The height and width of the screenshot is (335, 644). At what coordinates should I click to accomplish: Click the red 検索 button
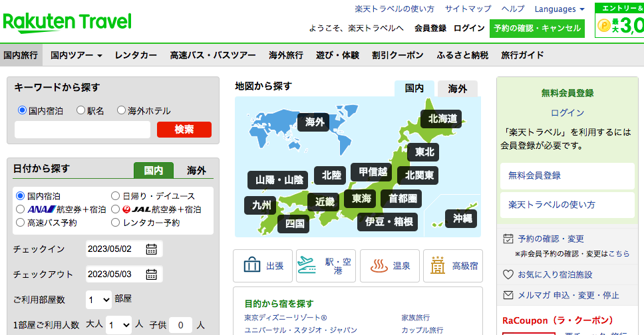pyautogui.click(x=184, y=130)
